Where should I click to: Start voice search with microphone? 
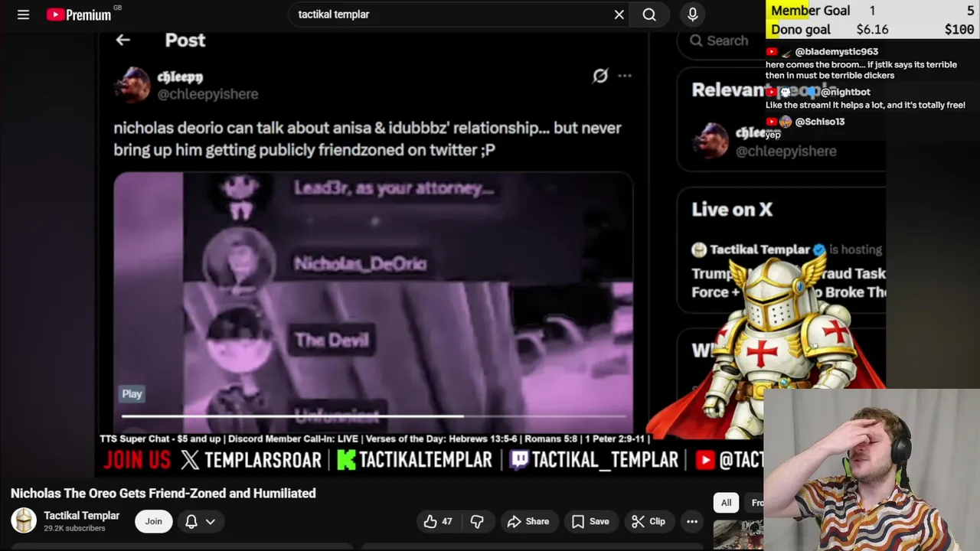693,15
